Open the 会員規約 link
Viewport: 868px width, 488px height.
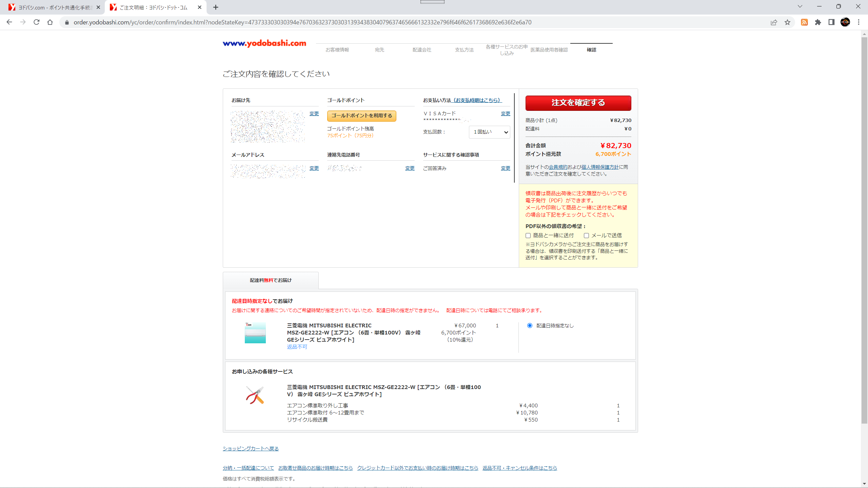click(x=558, y=167)
